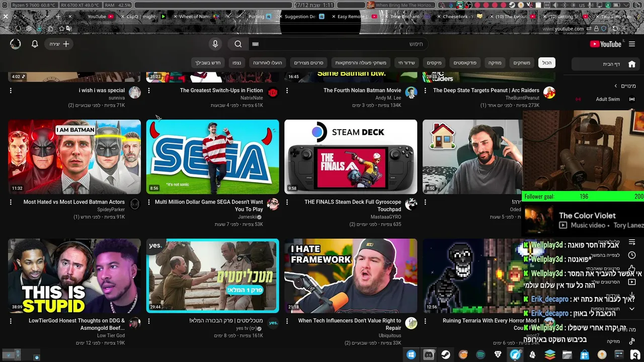Open options menu for the SEGA video
The height and width of the screenshot is (362, 644).
(x=149, y=202)
